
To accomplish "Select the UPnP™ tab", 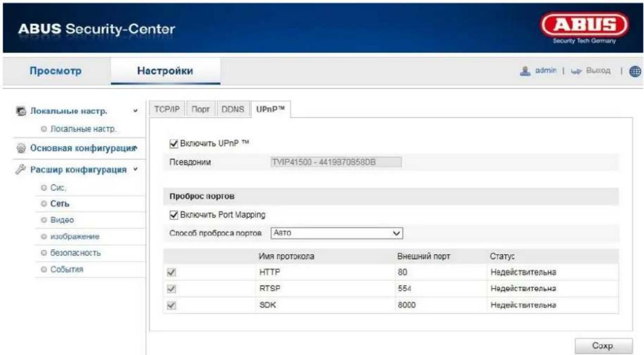I will pos(271,109).
